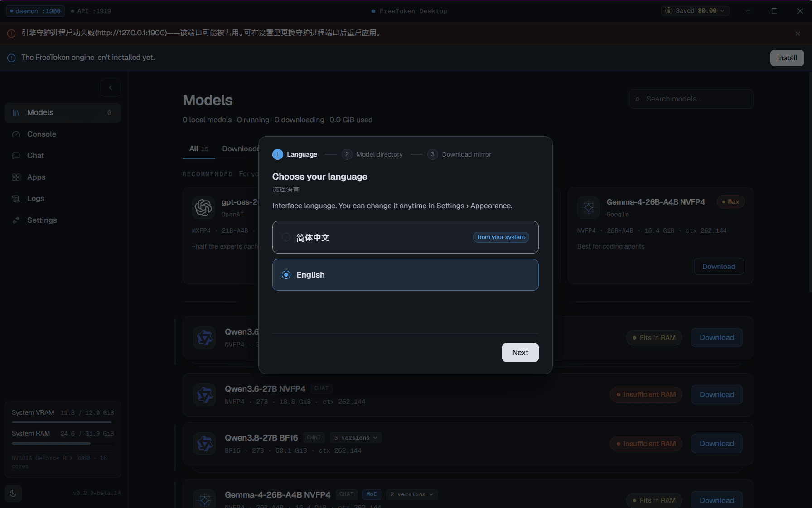
Task: Click the MoE tag on Gemma-4 row
Action: click(x=372, y=494)
